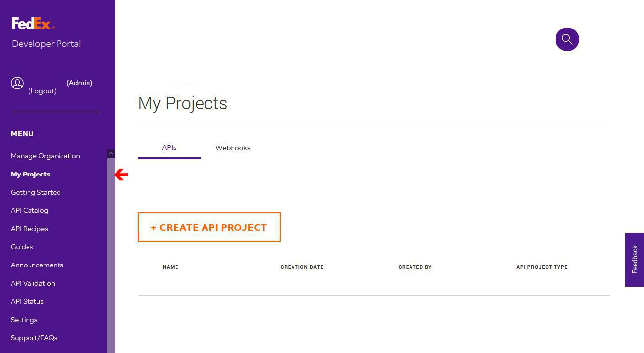Click the Create API Project button
This screenshot has height=353, width=644.
pos(209,227)
